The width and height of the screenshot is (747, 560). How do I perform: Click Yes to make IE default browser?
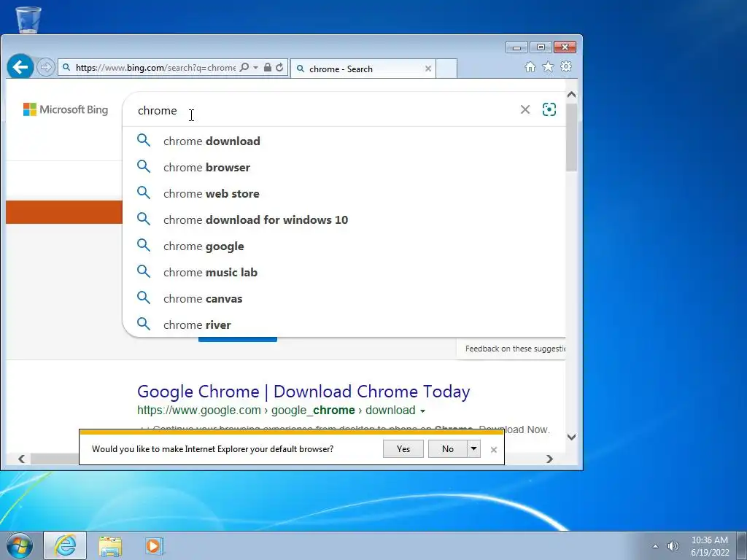point(403,448)
